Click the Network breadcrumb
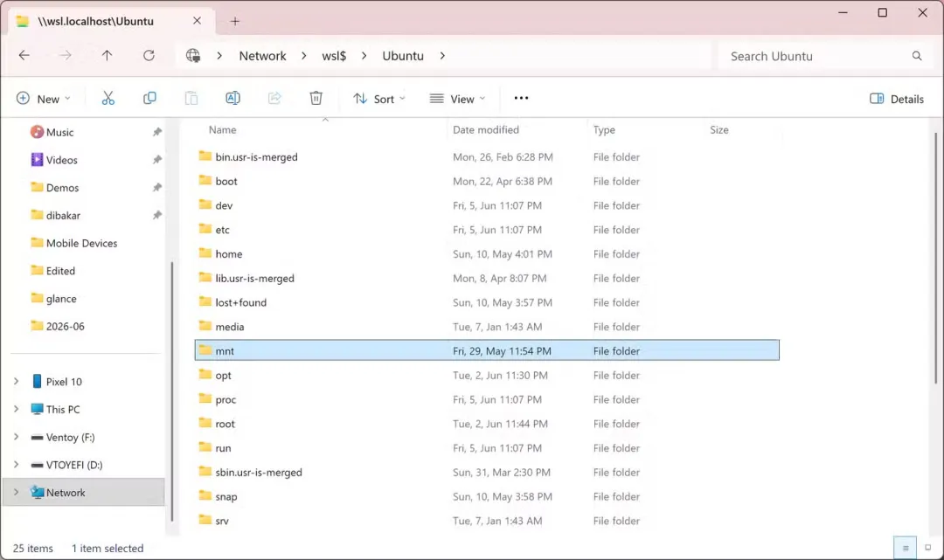944x560 pixels. point(262,55)
